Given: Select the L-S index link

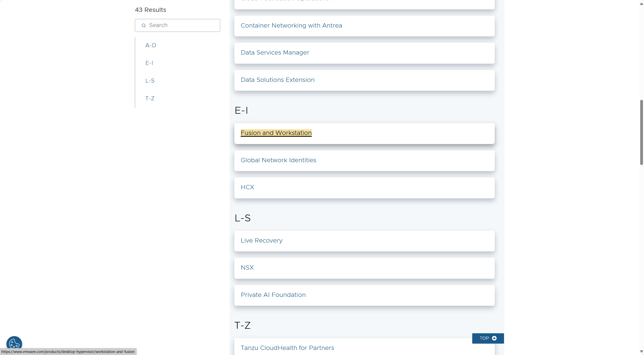Looking at the screenshot, I should click(150, 81).
